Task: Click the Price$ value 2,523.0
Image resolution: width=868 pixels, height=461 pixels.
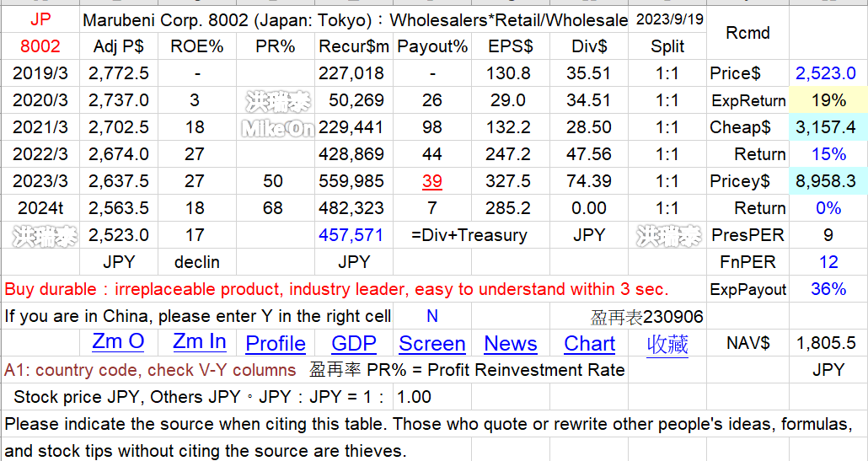Action: pos(828,73)
